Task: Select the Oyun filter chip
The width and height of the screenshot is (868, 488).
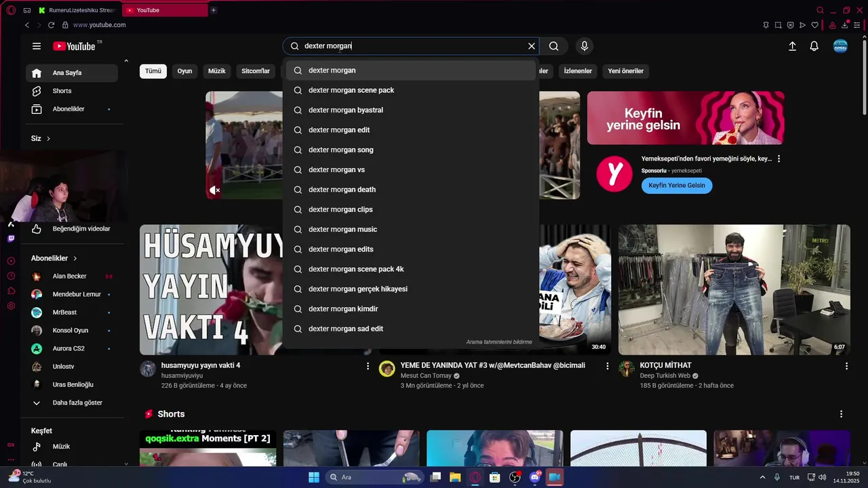Action: (184, 71)
